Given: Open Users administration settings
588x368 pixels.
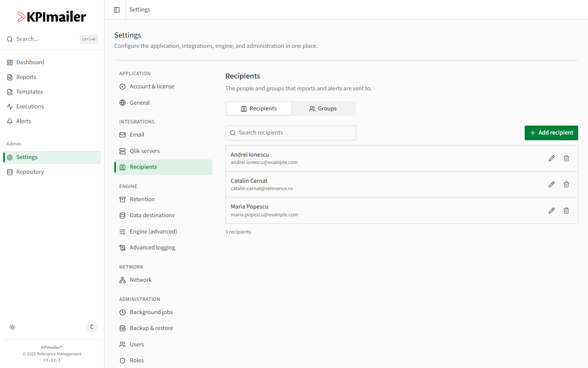Looking at the screenshot, I should point(163,344).
